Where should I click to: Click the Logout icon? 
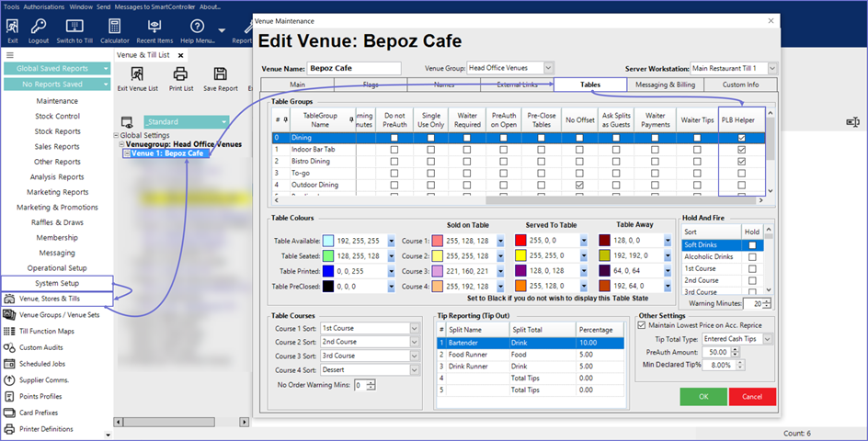39,28
